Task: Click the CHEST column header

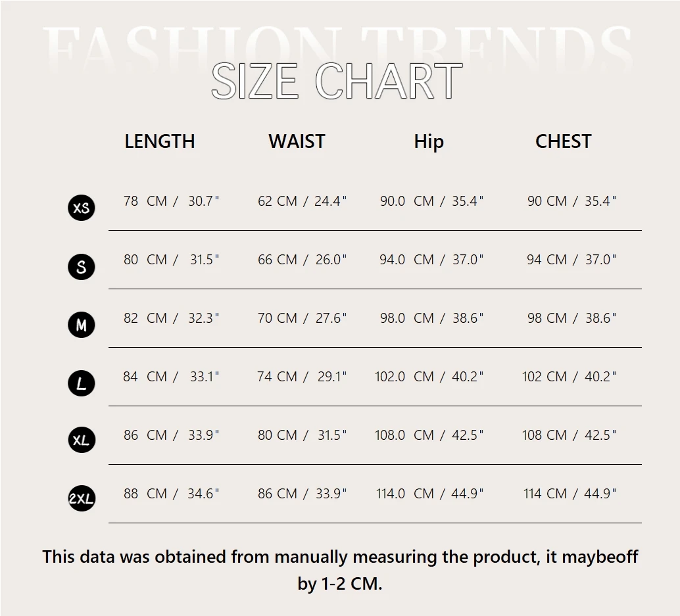Action: (564, 141)
